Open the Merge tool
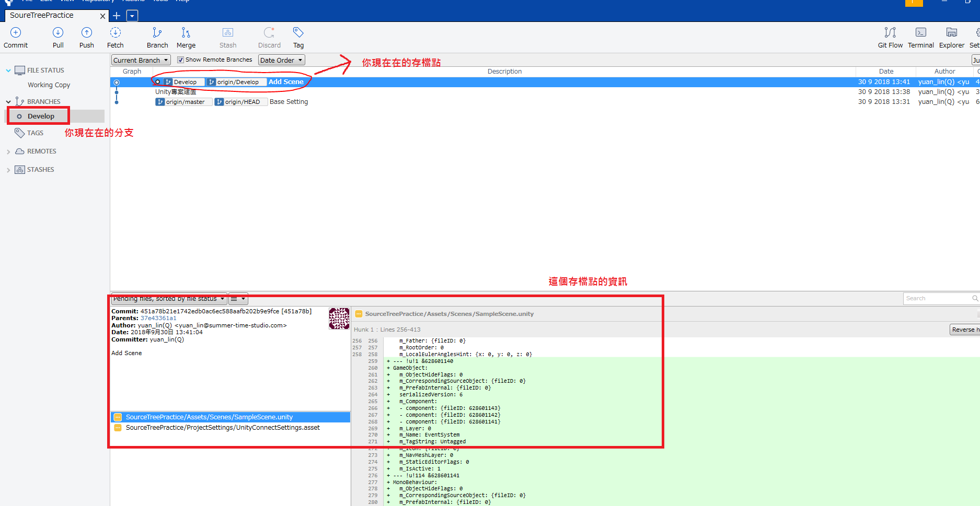Image resolution: width=980 pixels, height=506 pixels. (186, 38)
